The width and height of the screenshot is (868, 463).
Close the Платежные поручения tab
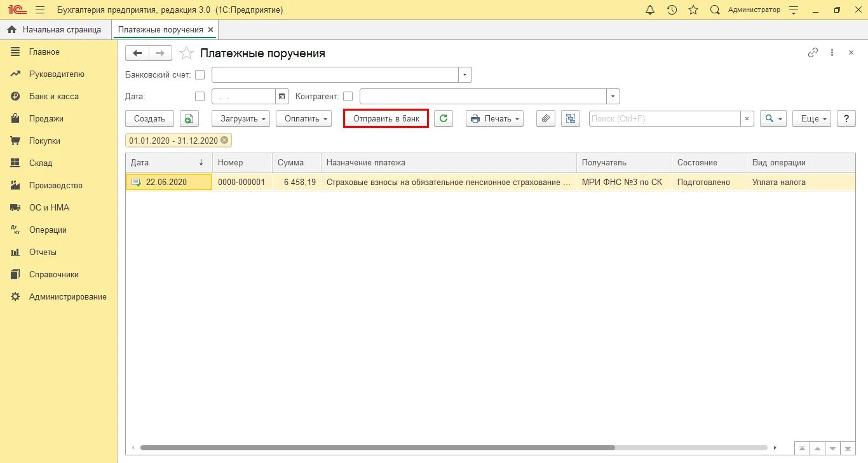(211, 30)
